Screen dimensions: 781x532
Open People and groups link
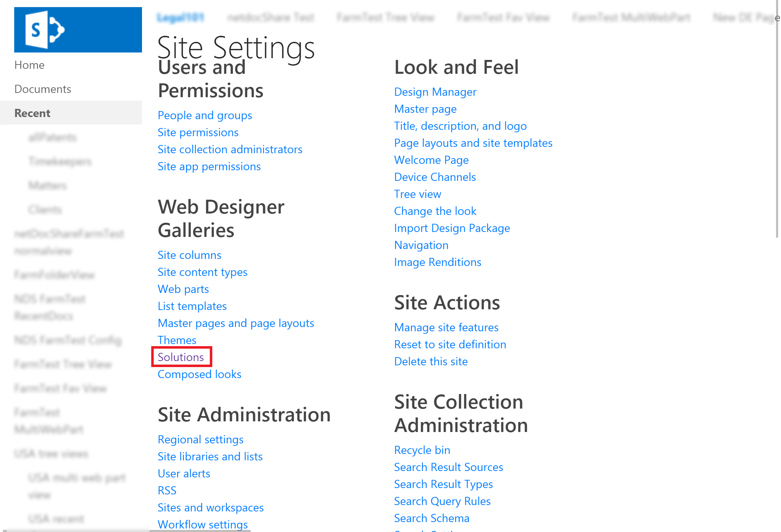pos(205,115)
